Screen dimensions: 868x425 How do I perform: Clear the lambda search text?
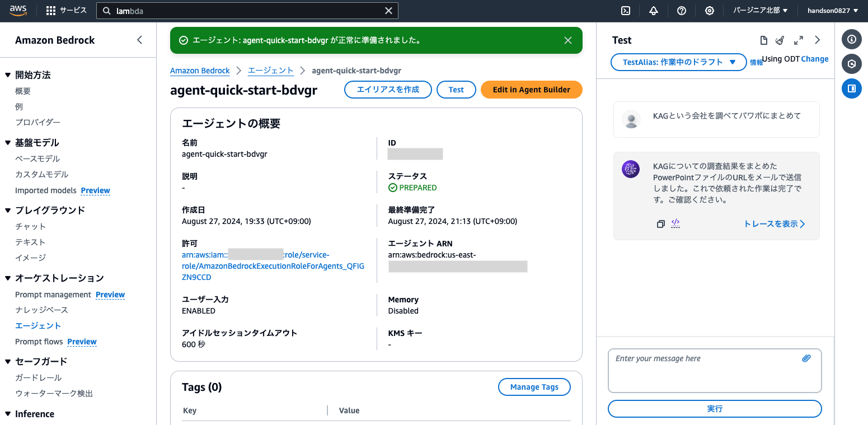coord(388,11)
